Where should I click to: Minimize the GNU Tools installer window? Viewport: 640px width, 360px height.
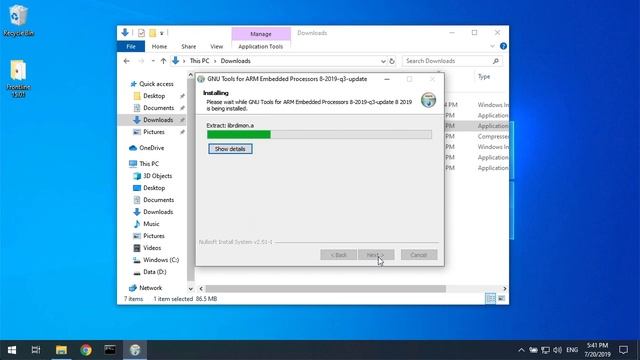point(387,79)
